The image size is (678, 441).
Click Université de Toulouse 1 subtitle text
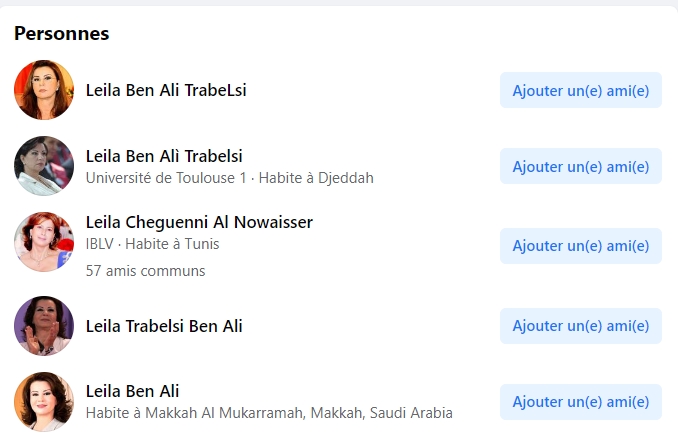[166, 178]
